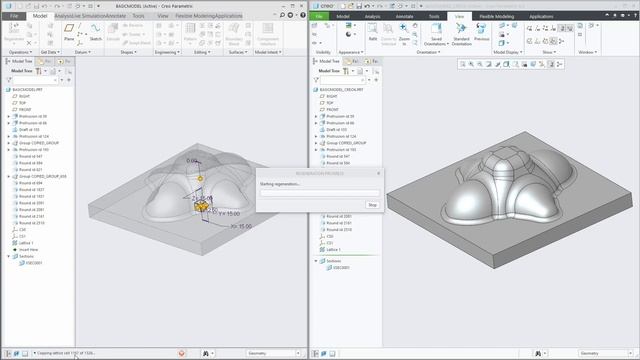Open the Datum group dropdown in left window

tap(83, 52)
